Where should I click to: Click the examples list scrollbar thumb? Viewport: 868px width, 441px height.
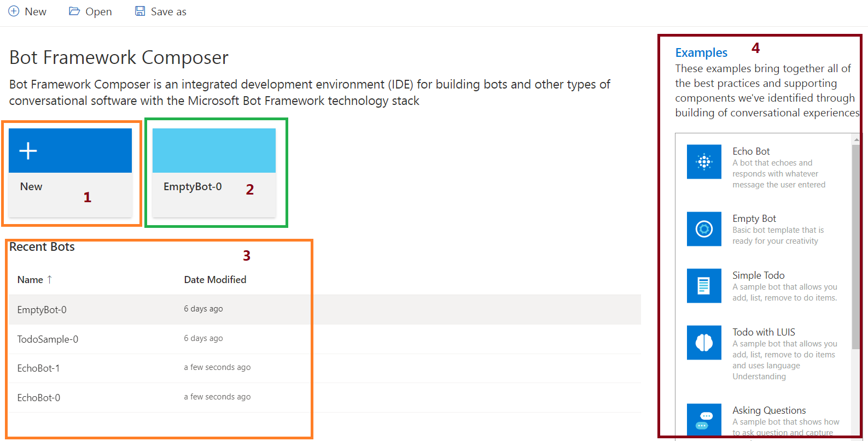(856, 247)
